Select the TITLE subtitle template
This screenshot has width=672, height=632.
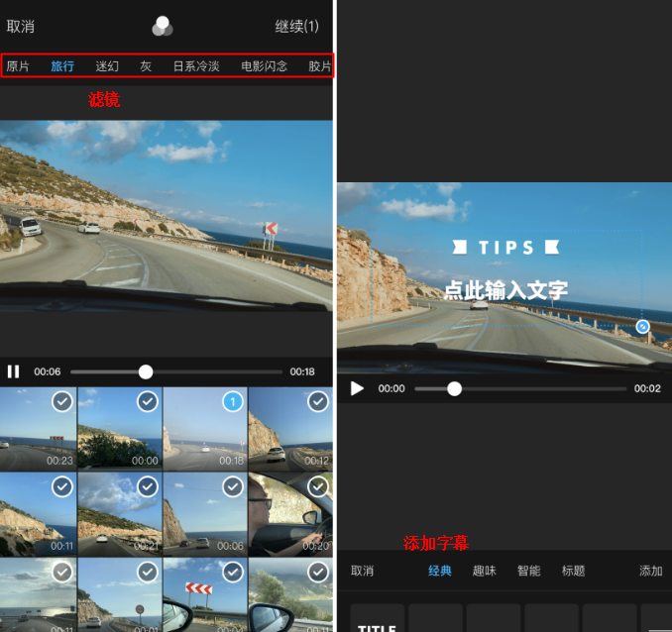pyautogui.click(x=377, y=621)
